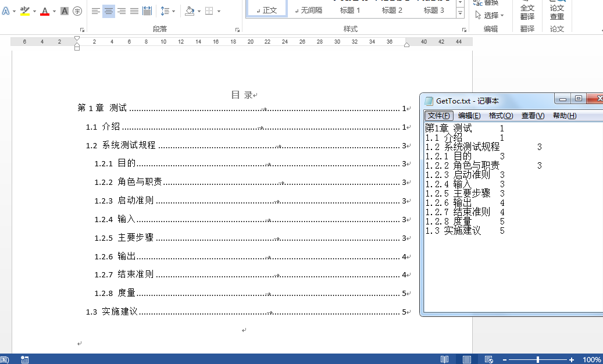The image size is (603, 364).
Task: Apply red font color
Action: (45, 11)
